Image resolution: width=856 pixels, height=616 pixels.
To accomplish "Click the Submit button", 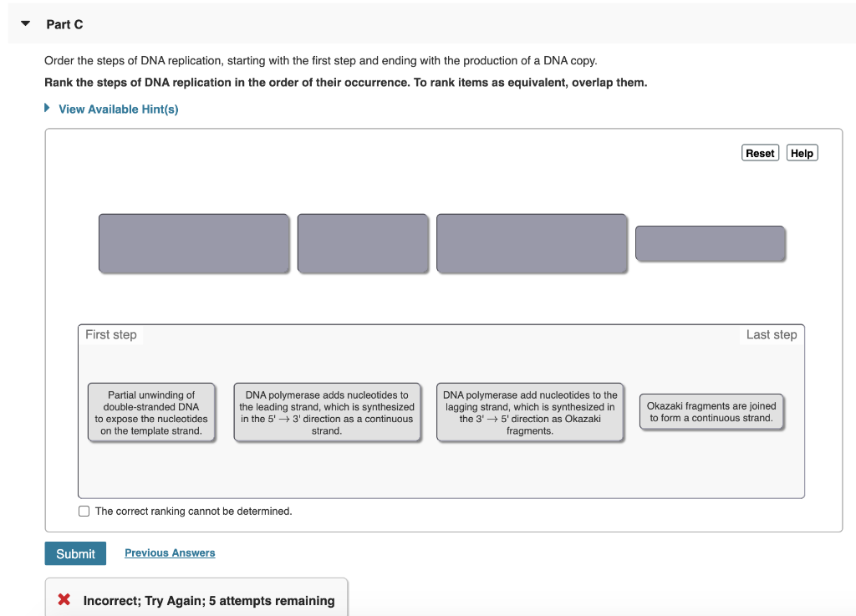I will coord(75,553).
